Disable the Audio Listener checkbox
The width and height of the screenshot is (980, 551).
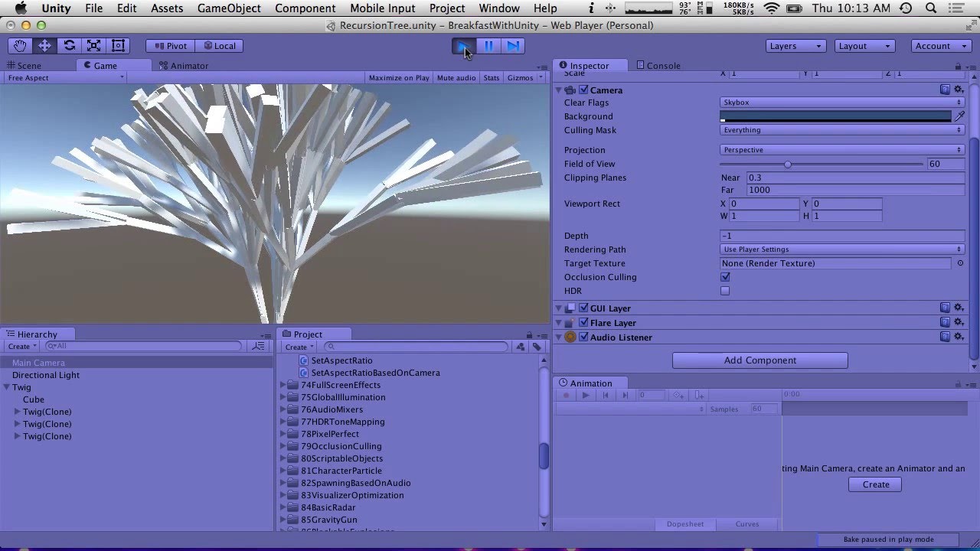tap(583, 337)
